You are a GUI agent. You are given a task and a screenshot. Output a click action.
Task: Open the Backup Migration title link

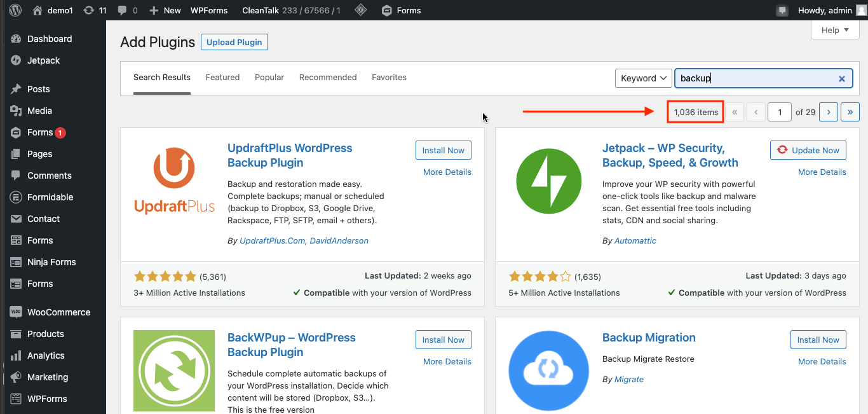(x=649, y=338)
